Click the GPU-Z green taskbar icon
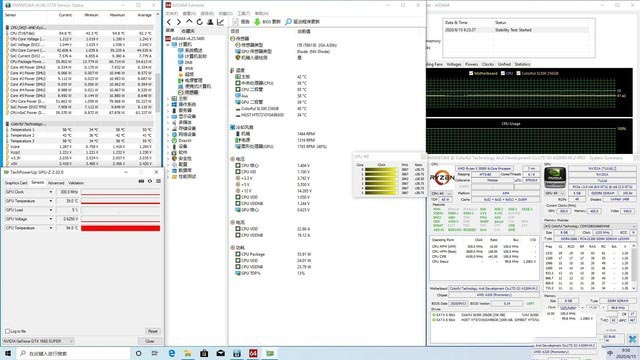 pos(270,353)
